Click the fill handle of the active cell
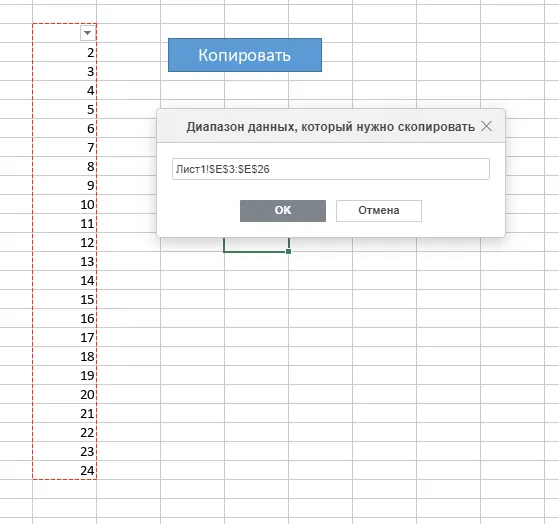The height and width of the screenshot is (524, 559). [288, 251]
